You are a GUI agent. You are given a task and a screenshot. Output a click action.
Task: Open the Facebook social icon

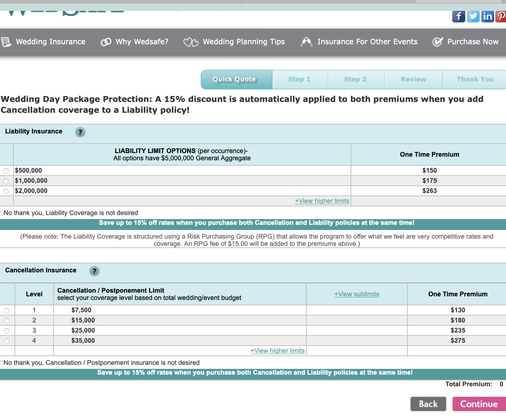coord(459,16)
